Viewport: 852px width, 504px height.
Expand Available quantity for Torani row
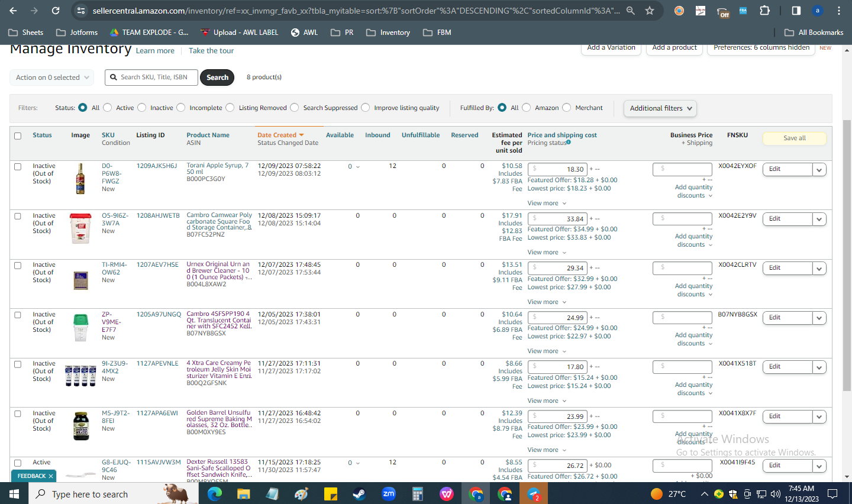click(x=354, y=167)
